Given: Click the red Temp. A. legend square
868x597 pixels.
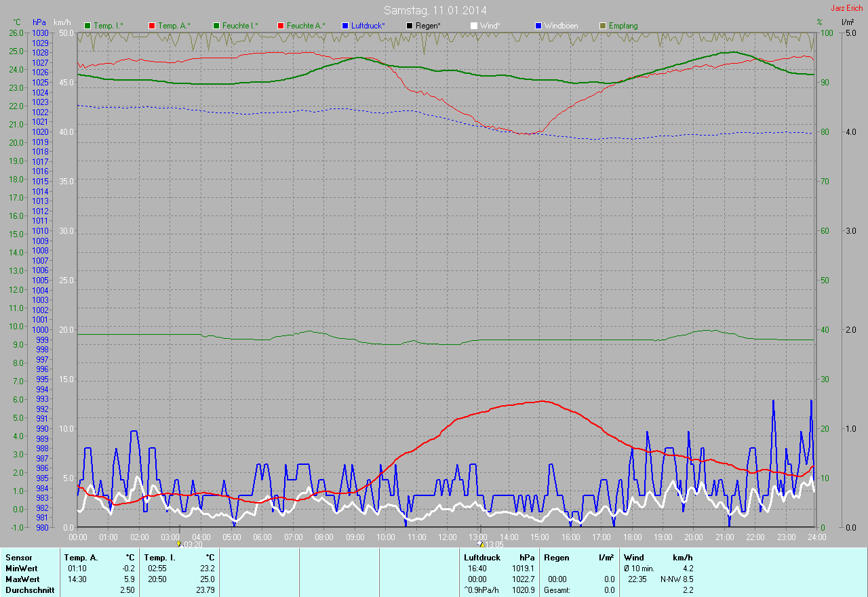Looking at the screenshot, I should pyautogui.click(x=152, y=26).
